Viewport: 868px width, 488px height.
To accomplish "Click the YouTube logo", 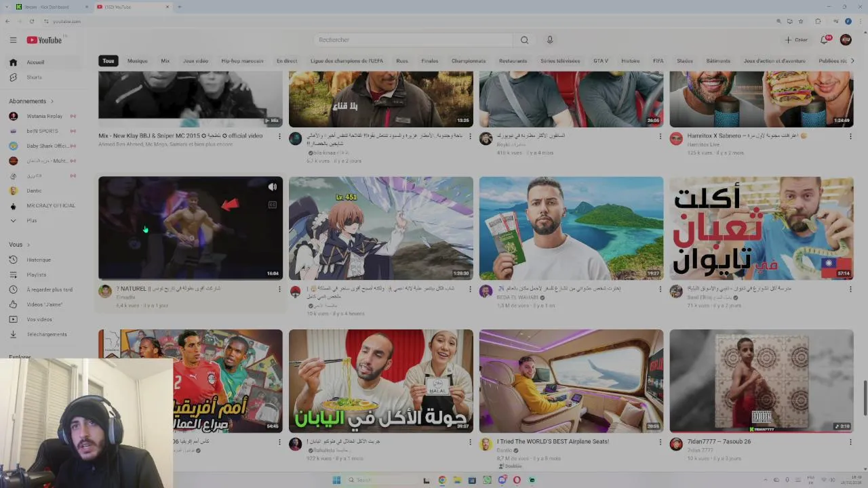I will tap(44, 40).
